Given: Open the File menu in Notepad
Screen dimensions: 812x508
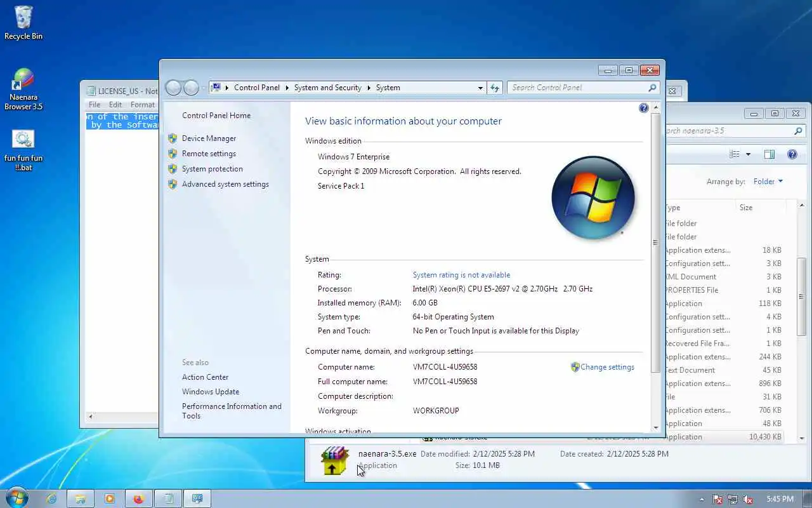Looking at the screenshot, I should click(x=95, y=105).
